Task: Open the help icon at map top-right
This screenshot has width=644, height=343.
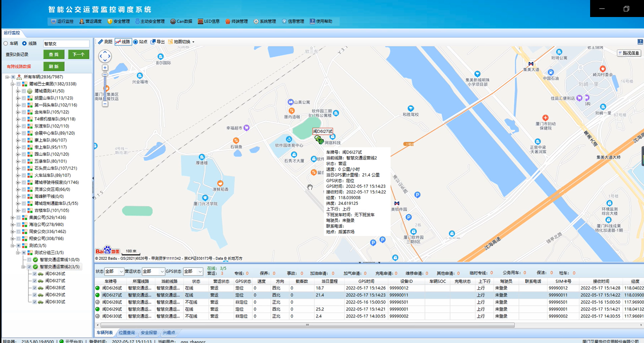Action: pos(640,42)
